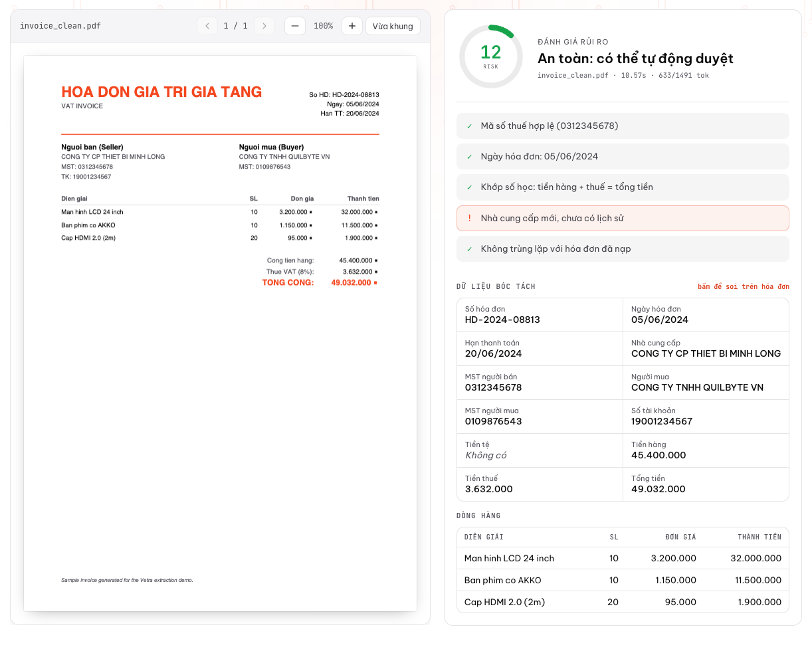
Task: Click the 'THÀNH TIỀN' column header
Action: (x=760, y=537)
